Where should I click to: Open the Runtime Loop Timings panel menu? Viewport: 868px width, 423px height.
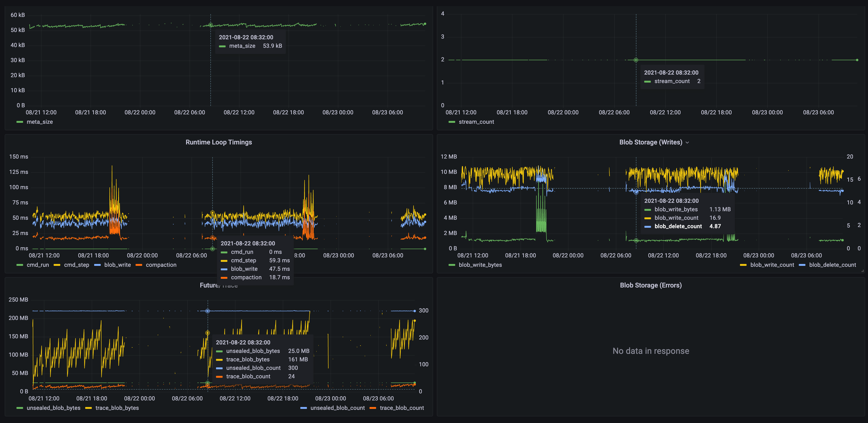coord(219,142)
